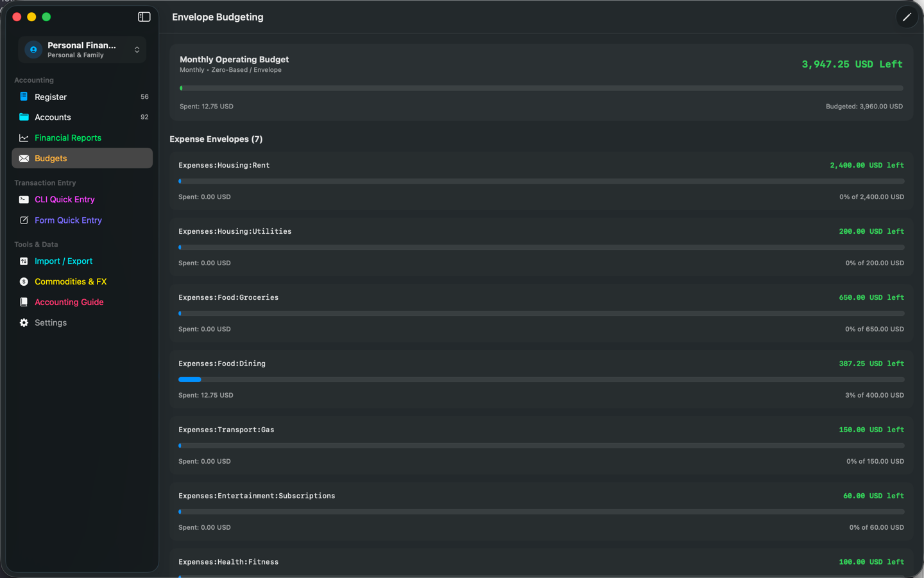The image size is (924, 578).
Task: Click the Budgets envelope icon
Action: 24,158
